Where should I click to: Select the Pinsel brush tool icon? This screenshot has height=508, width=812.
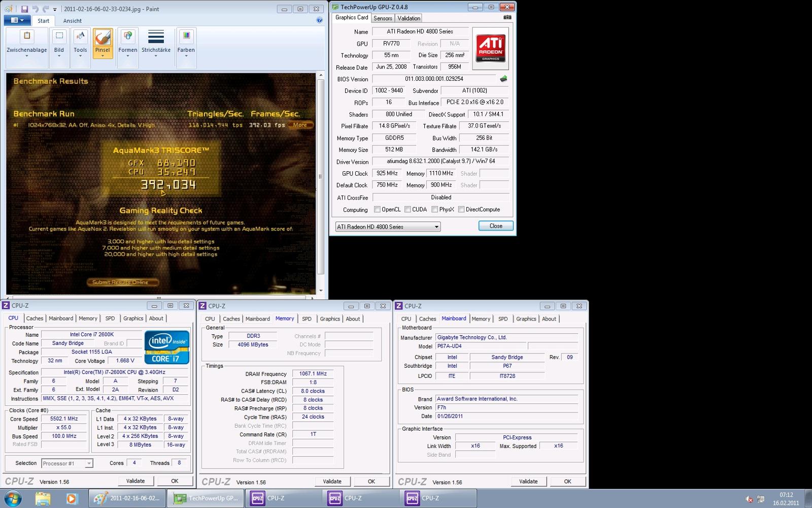[x=103, y=38]
